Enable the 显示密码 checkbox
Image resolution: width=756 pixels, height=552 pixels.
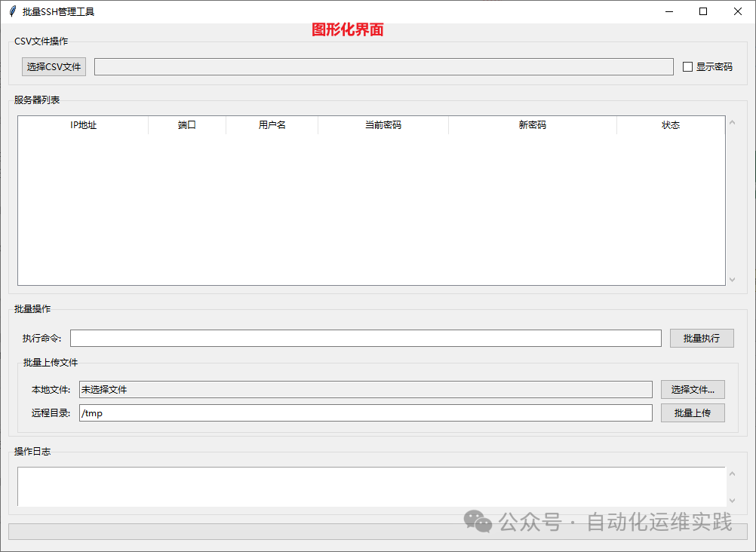point(687,66)
